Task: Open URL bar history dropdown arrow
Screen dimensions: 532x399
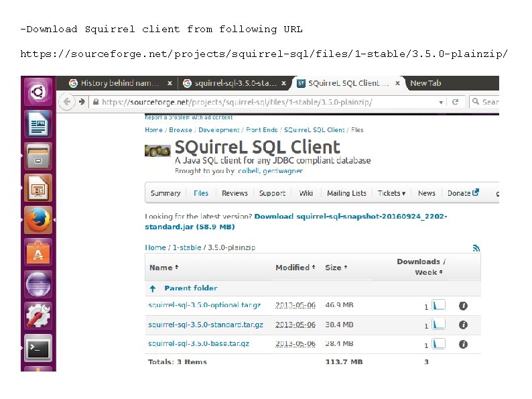Action: (441, 102)
